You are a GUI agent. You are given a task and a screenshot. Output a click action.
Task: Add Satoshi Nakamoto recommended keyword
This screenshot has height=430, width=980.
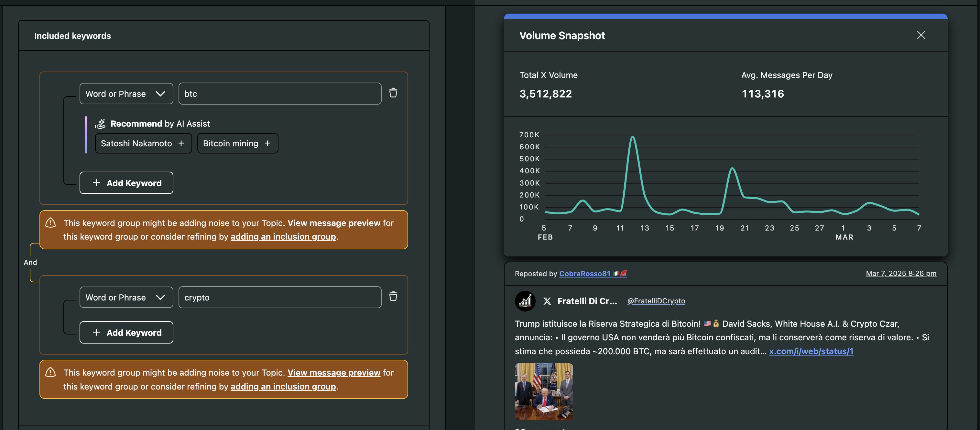143,143
